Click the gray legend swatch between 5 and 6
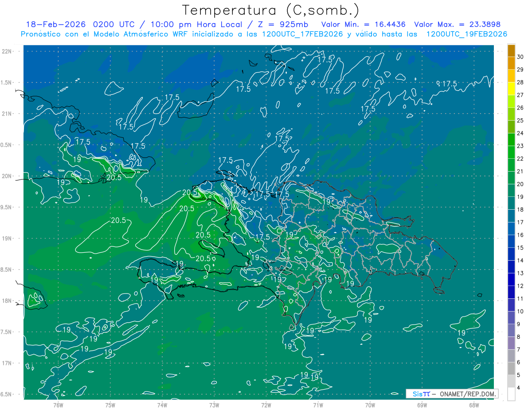 click(x=511, y=369)
